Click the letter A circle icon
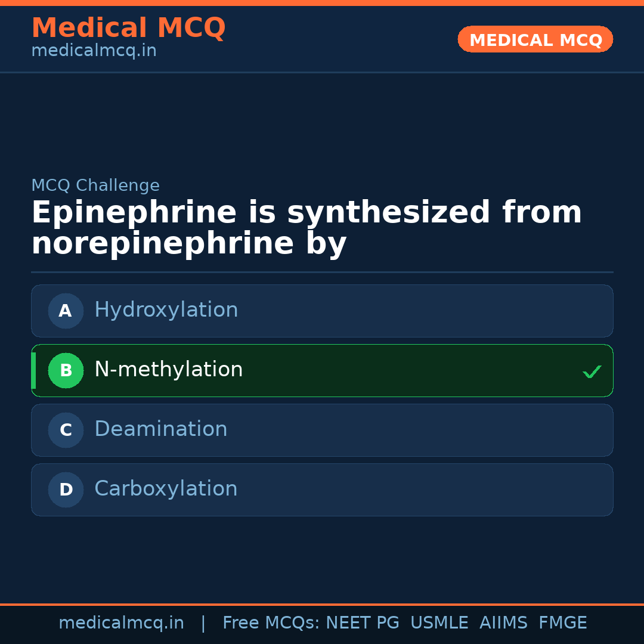 tap(66, 311)
